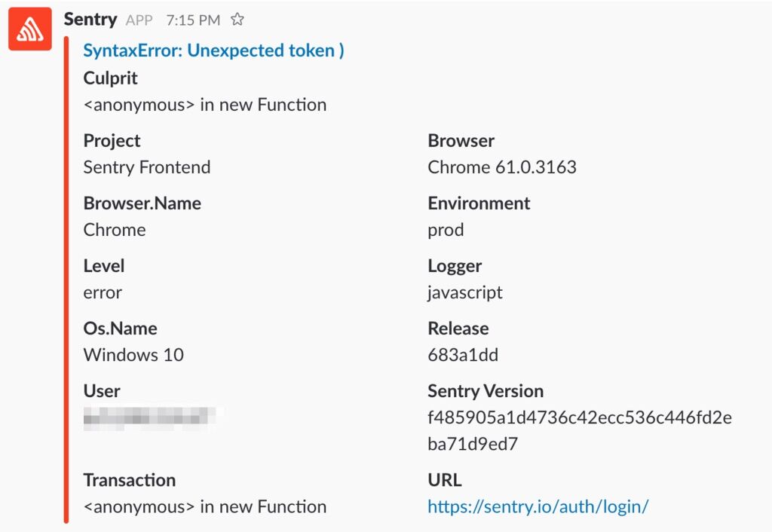772x532 pixels.
Task: Select the Browser value Chrome 61.0.3163
Action: coord(501,167)
